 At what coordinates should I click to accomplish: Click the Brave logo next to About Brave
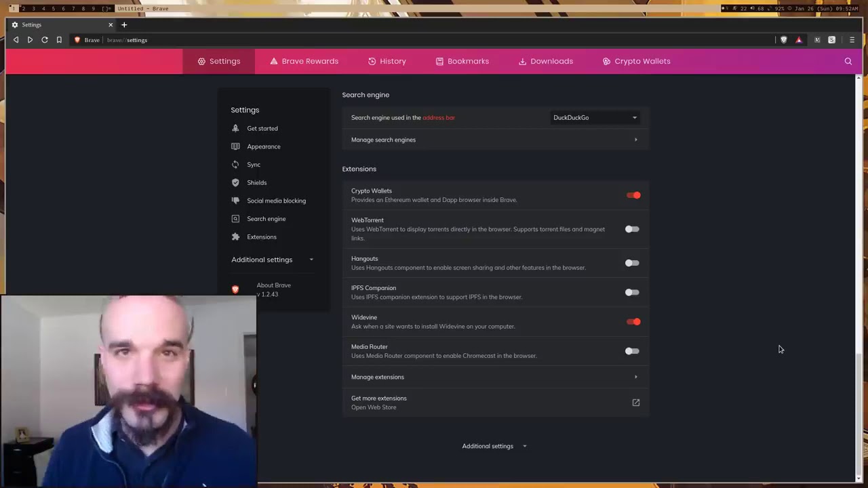[x=235, y=289]
